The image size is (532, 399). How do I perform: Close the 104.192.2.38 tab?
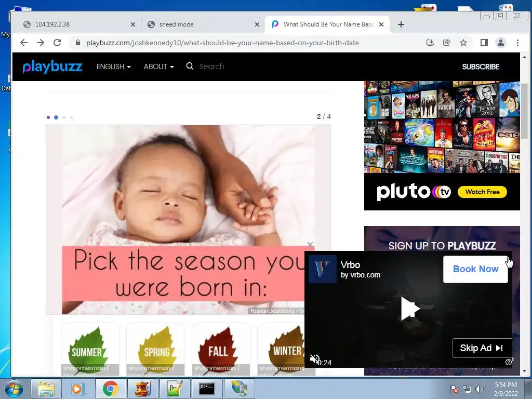click(133, 24)
